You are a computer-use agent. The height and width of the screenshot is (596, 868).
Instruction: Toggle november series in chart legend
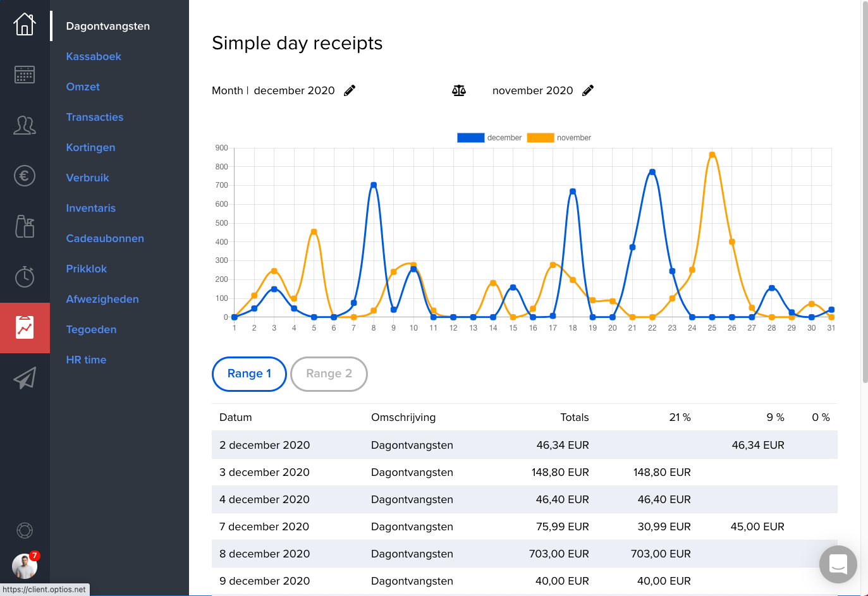click(x=559, y=138)
